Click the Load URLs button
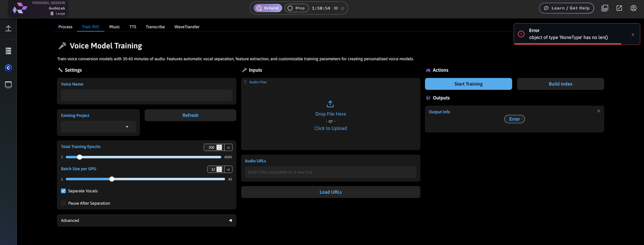 click(331, 192)
